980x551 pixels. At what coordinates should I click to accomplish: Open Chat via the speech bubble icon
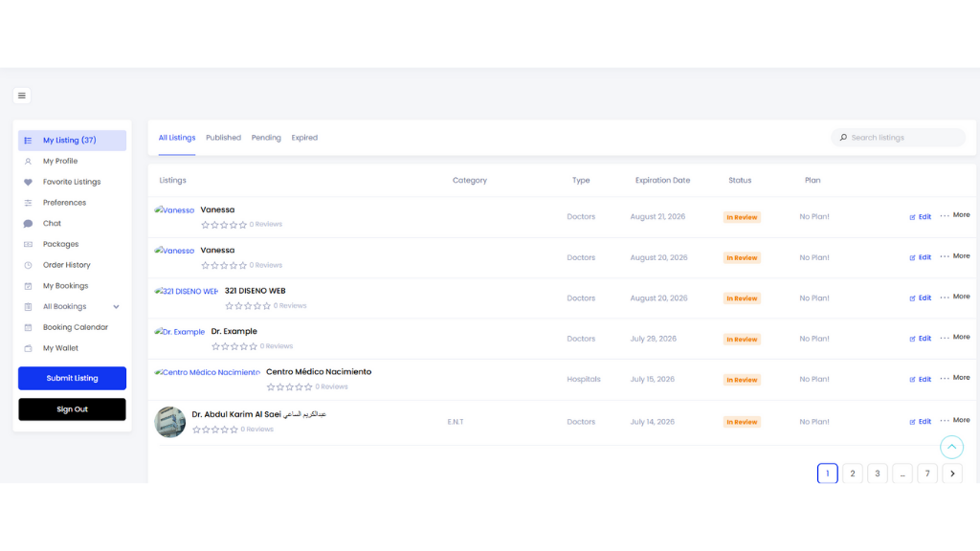(28, 224)
